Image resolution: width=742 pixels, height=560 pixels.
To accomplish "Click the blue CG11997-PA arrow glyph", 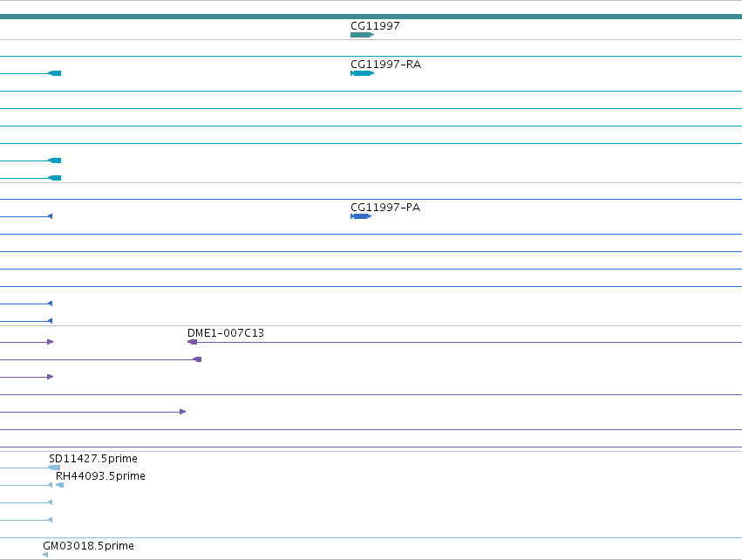I will [361, 216].
